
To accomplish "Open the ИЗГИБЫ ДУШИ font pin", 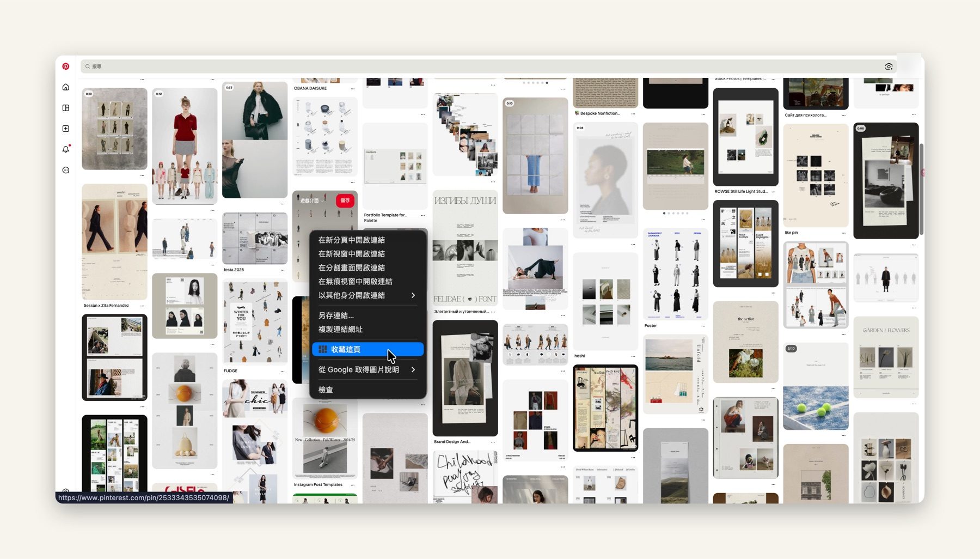I will tap(465, 248).
